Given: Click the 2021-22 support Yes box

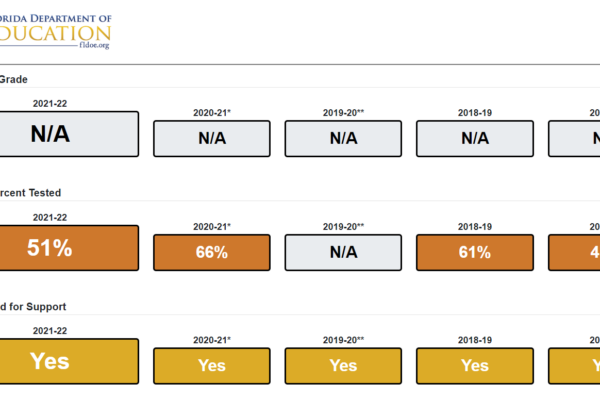Looking at the screenshot, I should pos(69,361).
